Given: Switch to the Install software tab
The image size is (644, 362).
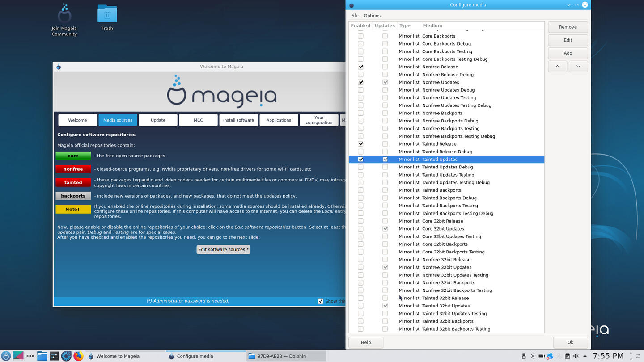Looking at the screenshot, I should pyautogui.click(x=238, y=120).
